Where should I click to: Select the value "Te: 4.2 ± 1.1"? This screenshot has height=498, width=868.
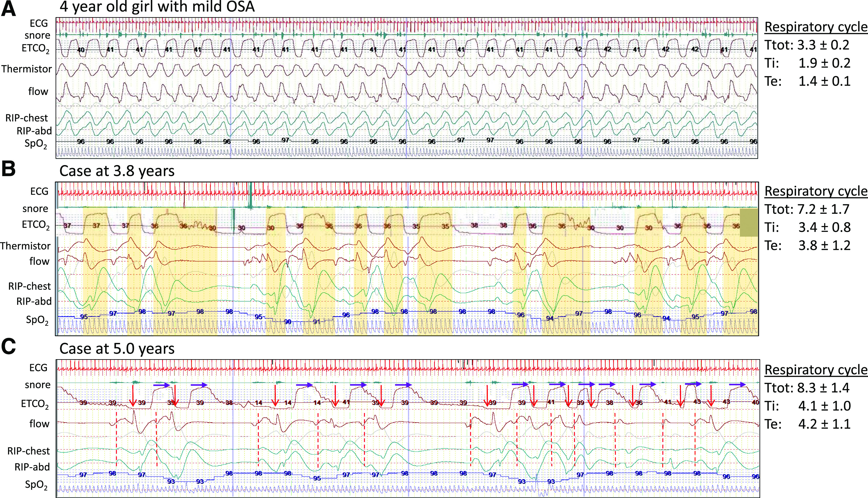coord(807,424)
